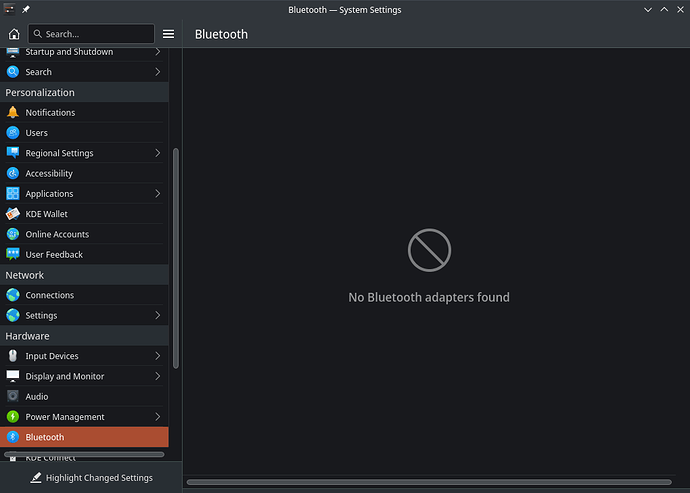Click the Personalization section header
This screenshot has width=690, height=493.
[x=84, y=92]
